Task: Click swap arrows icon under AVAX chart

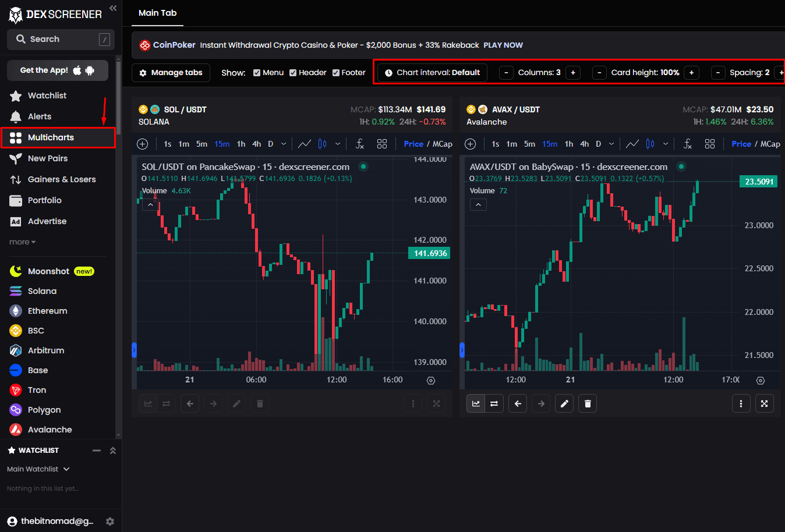Action: [494, 403]
